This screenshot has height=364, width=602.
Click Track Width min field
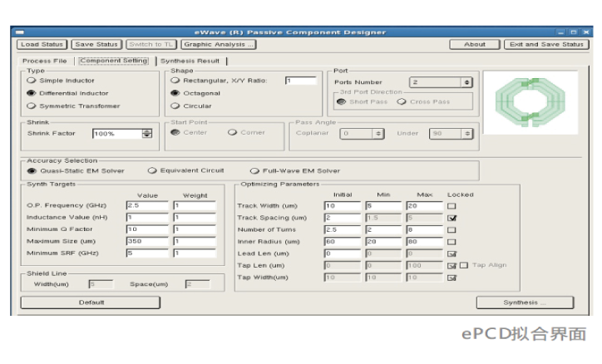[383, 206]
